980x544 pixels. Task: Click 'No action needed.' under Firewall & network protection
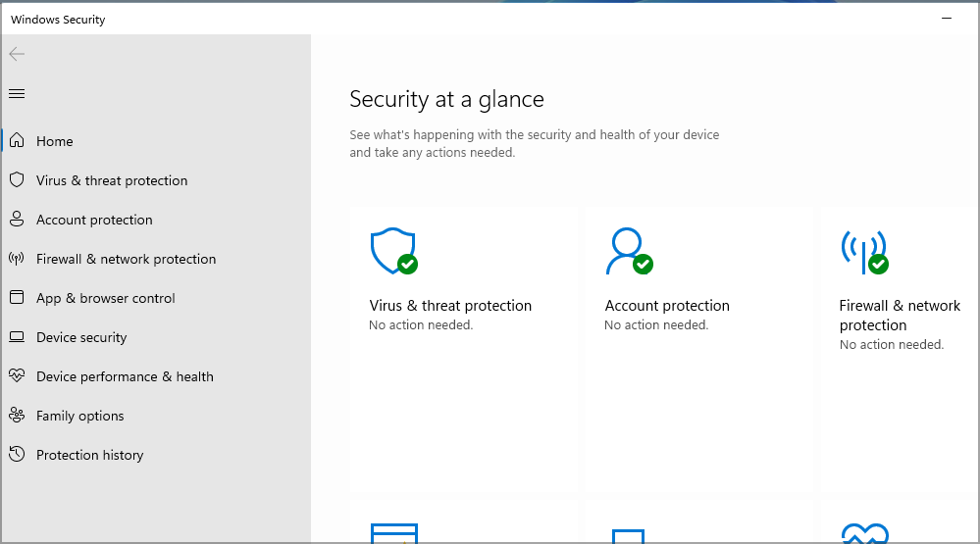pos(892,344)
